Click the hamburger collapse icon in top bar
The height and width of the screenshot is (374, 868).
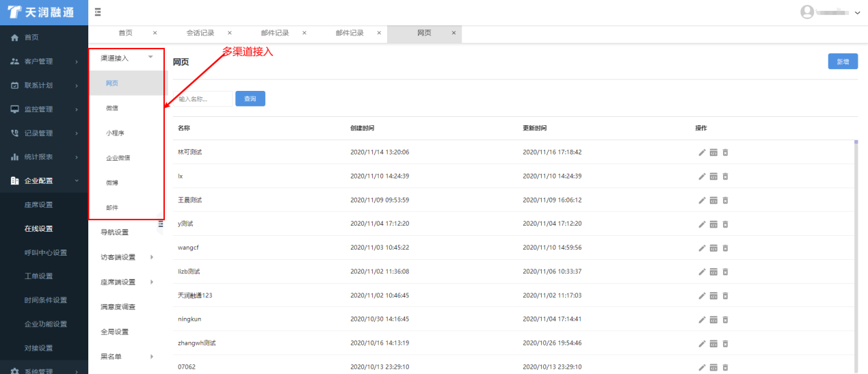click(98, 12)
